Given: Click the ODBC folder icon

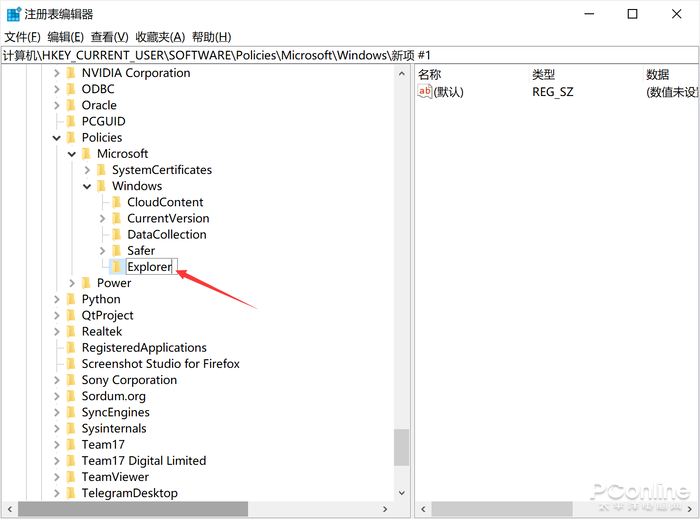Looking at the screenshot, I should point(71,89).
